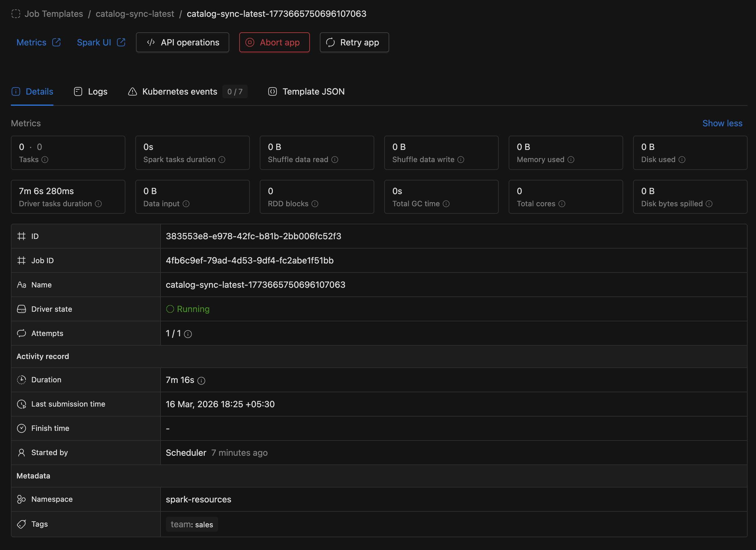Screen dimensions: 756x550
Task: Open API operations panel
Action: point(182,42)
